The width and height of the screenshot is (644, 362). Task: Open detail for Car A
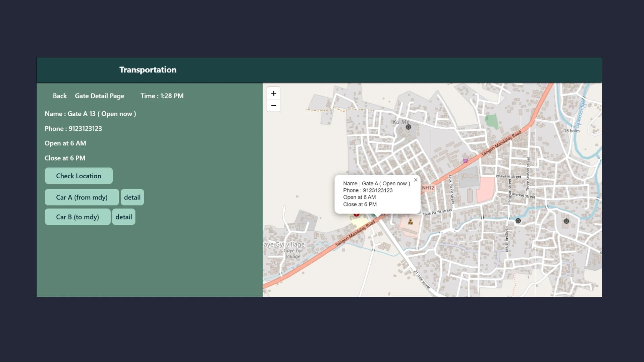(x=132, y=197)
